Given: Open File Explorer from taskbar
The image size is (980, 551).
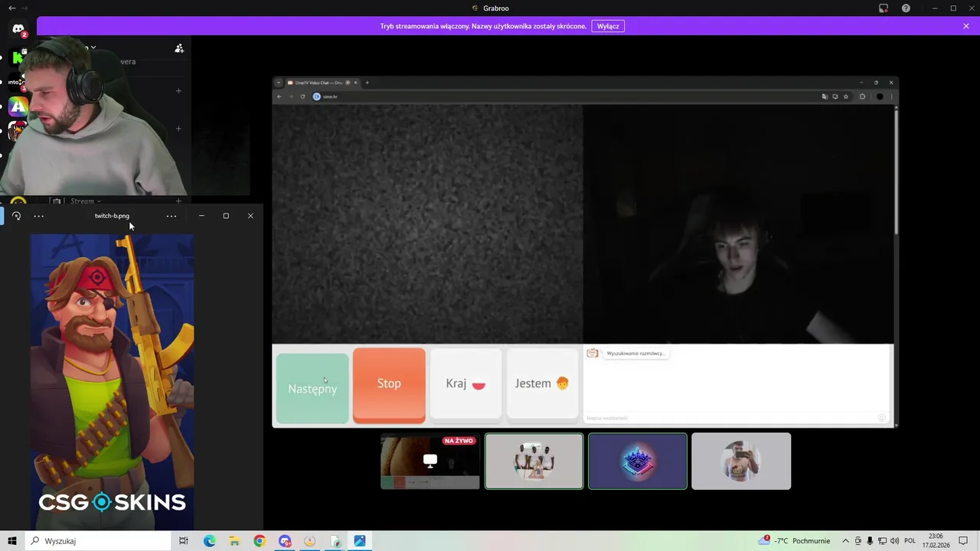Looking at the screenshot, I should click(x=234, y=541).
